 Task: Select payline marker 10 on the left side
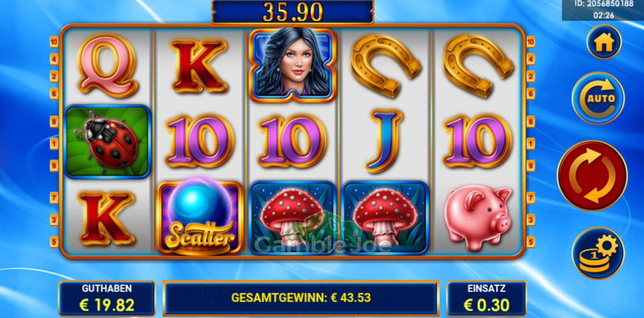[x=54, y=41]
